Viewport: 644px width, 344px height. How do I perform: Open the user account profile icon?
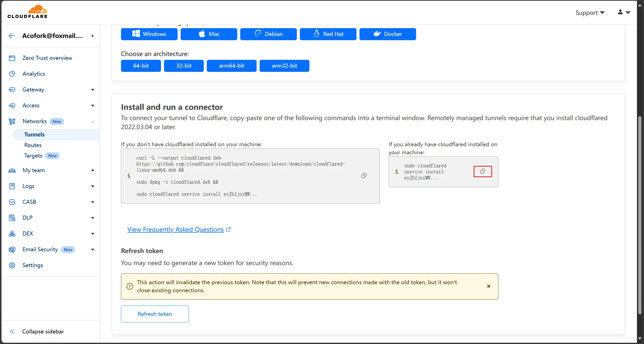620,12
